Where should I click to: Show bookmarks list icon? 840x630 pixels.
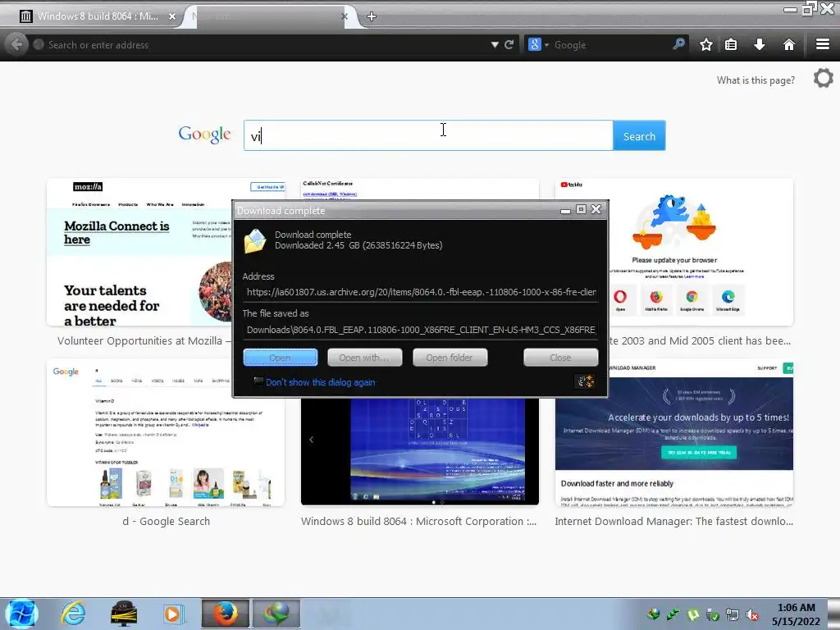point(731,44)
